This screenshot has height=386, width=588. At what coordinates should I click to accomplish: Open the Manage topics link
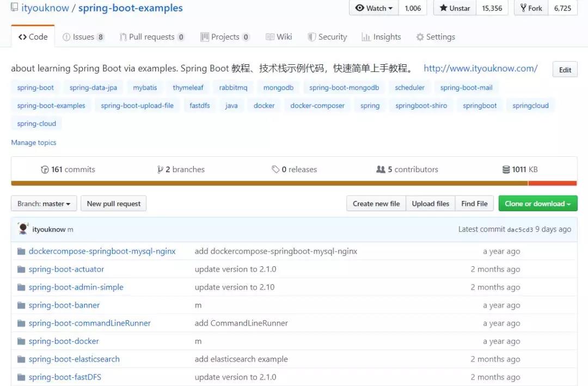point(34,143)
